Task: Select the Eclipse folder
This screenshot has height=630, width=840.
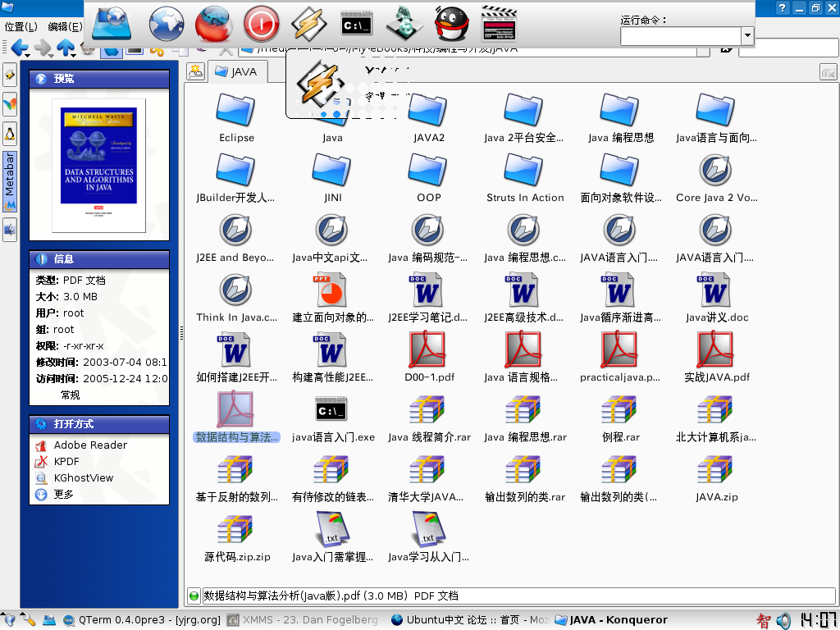Action: 236,118
